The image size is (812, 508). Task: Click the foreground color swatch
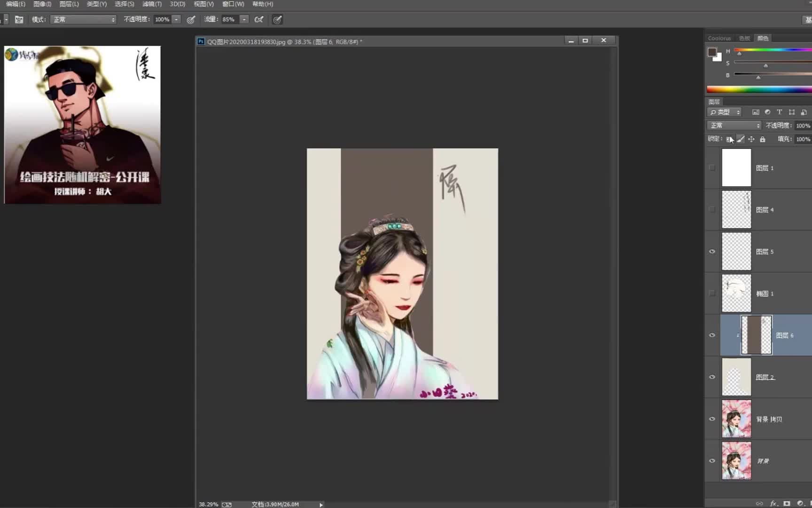tap(712, 52)
